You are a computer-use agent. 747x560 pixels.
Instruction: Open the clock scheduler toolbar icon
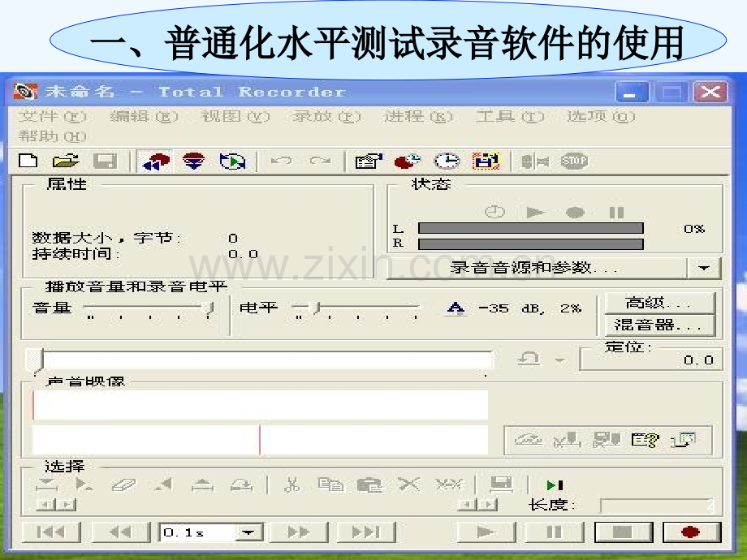point(447,161)
